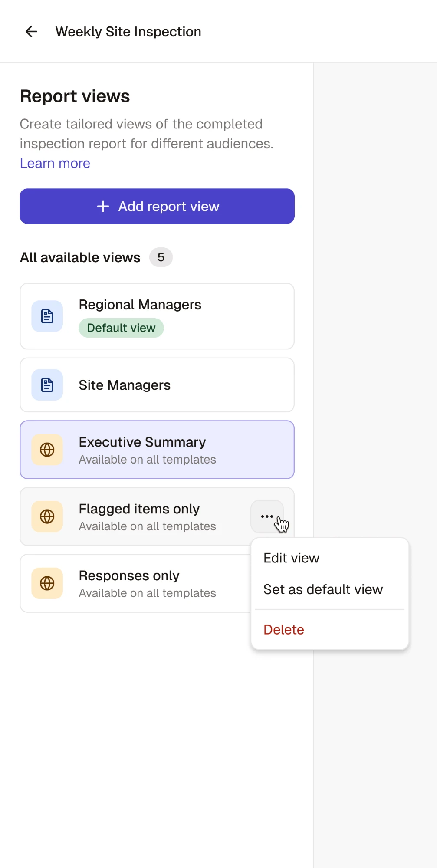The width and height of the screenshot is (437, 868).
Task: Click 'Available on all templates' under Responses only
Action: click(x=147, y=593)
